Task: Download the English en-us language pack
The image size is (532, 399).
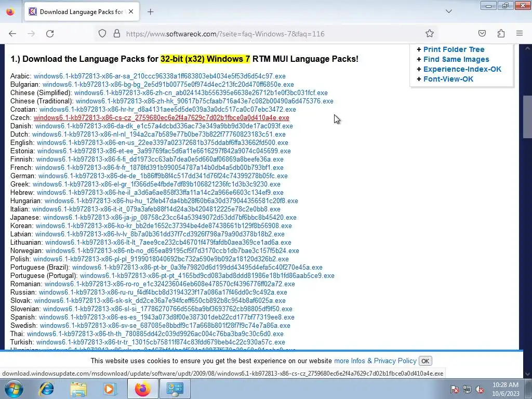Action: click(162, 142)
